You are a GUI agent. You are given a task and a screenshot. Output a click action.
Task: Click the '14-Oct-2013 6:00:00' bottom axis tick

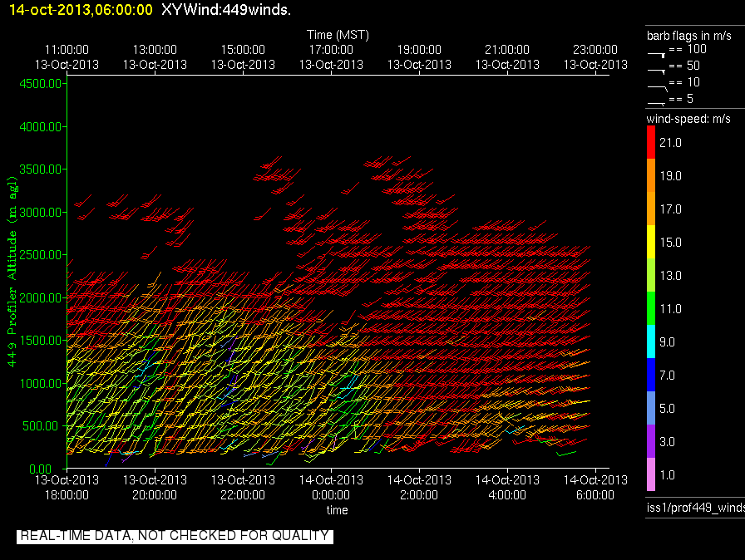point(595,488)
